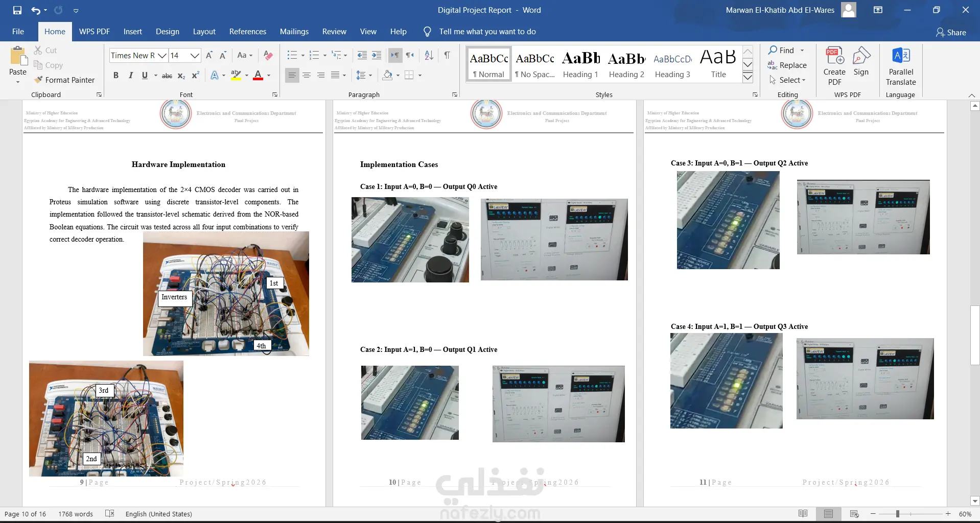Sort the selected paragraphs
The image size is (980, 523).
click(429, 55)
